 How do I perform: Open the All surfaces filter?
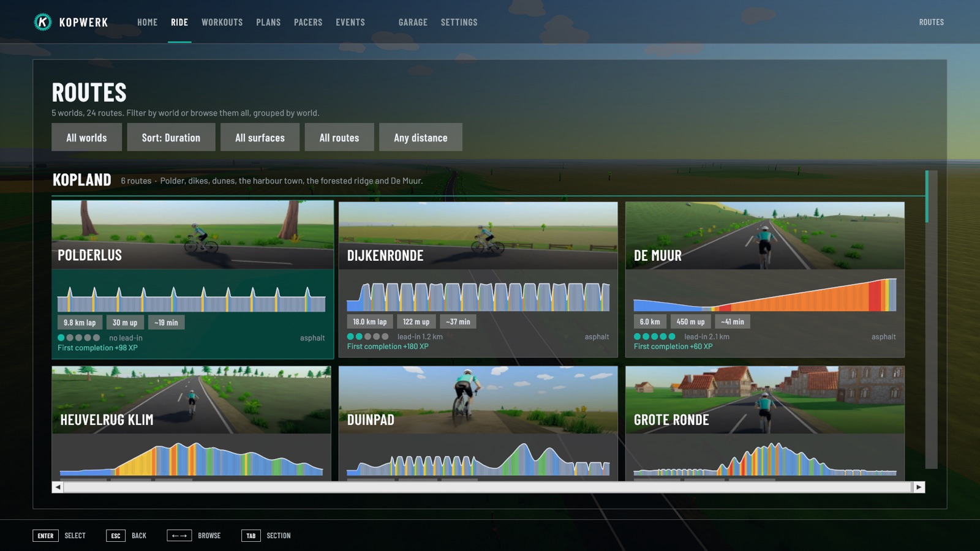click(x=260, y=137)
